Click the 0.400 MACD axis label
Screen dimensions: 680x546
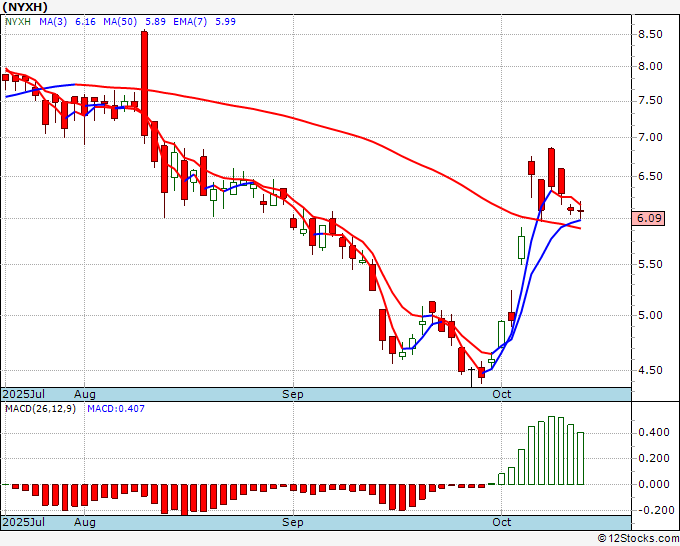(654, 432)
